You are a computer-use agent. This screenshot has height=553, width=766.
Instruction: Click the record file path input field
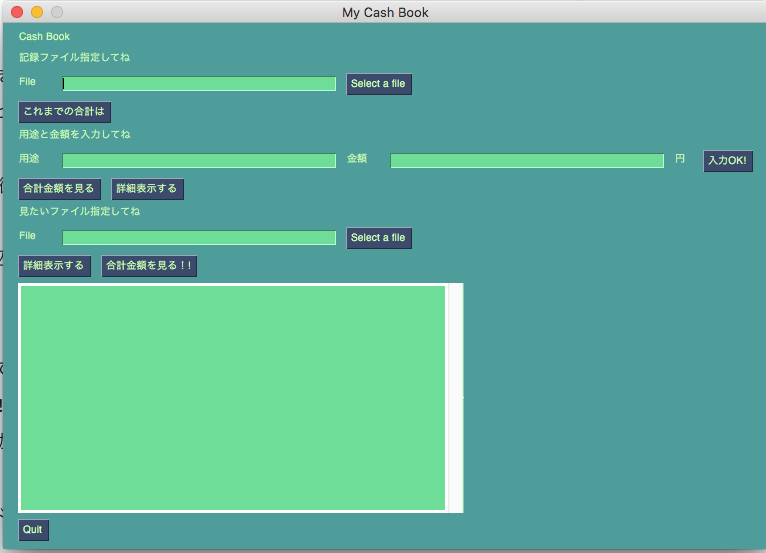(x=199, y=84)
